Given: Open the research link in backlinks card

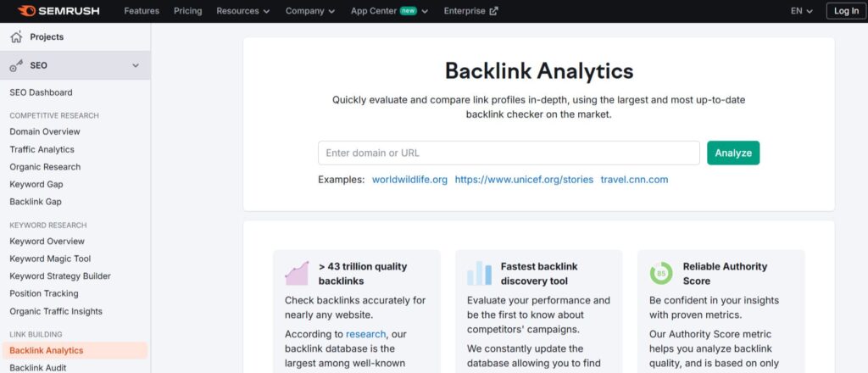Looking at the screenshot, I should tap(366, 334).
